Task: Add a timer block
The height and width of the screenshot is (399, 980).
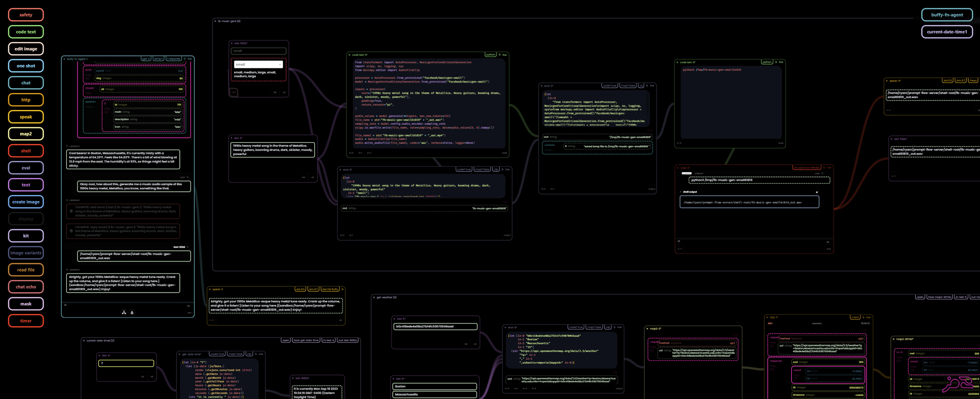Action: 26,321
